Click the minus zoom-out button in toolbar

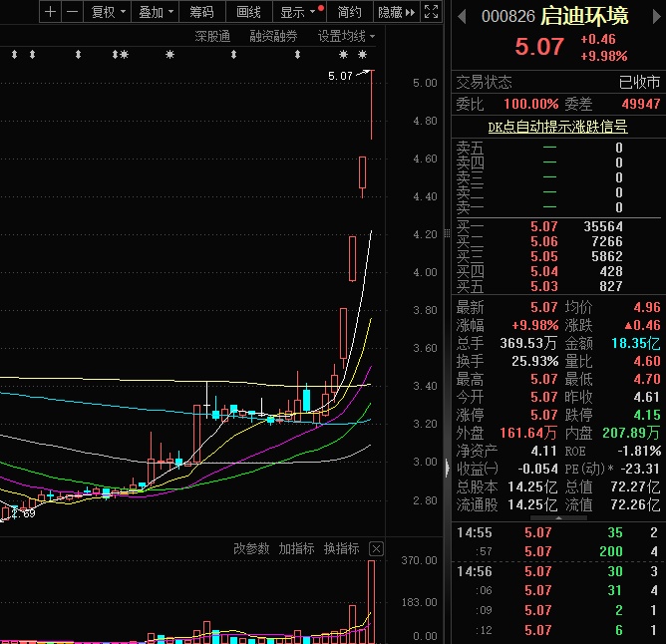tap(72, 12)
